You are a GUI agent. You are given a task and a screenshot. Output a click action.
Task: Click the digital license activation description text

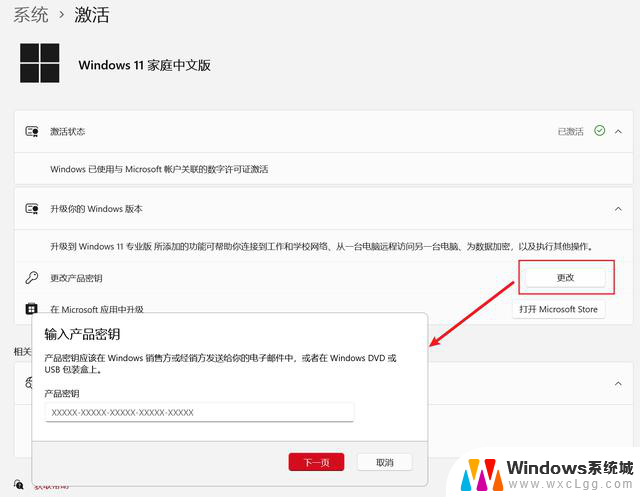(159, 169)
